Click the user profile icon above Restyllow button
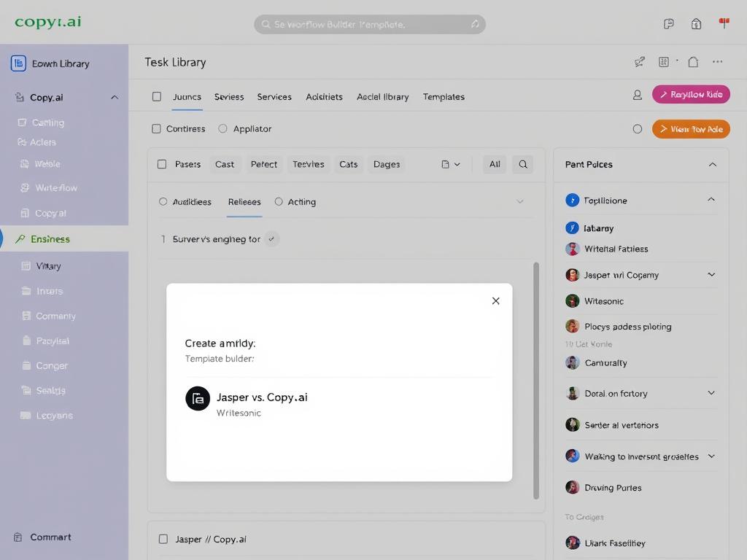747x560 pixels. 637,95
